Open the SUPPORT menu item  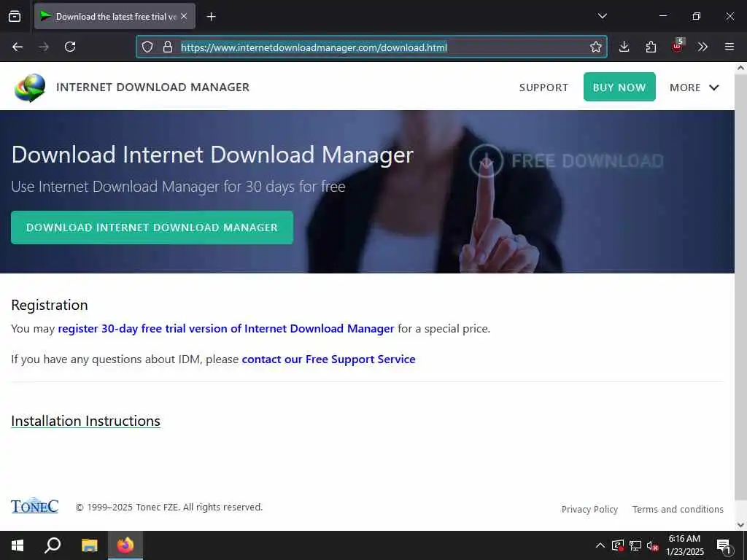click(x=543, y=87)
